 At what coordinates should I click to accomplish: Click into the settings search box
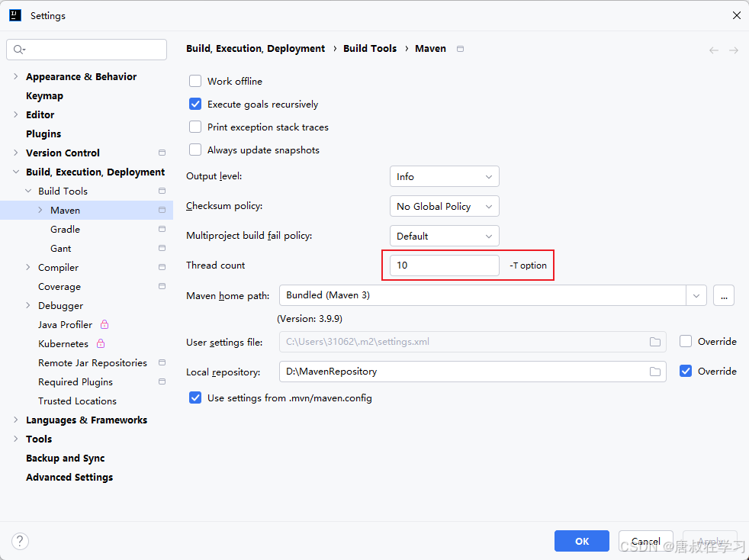pyautogui.click(x=86, y=50)
